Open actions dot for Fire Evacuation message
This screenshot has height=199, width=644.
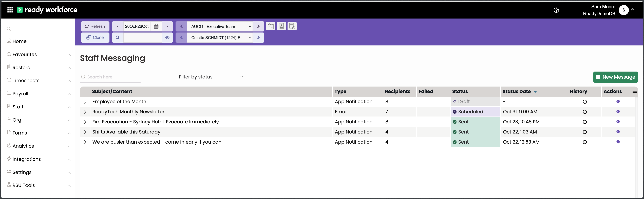618,122
